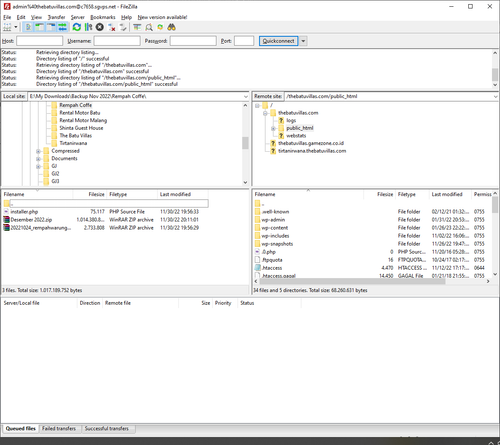Click the New version available! menu
The height and width of the screenshot is (445, 500).
pos(162,17)
